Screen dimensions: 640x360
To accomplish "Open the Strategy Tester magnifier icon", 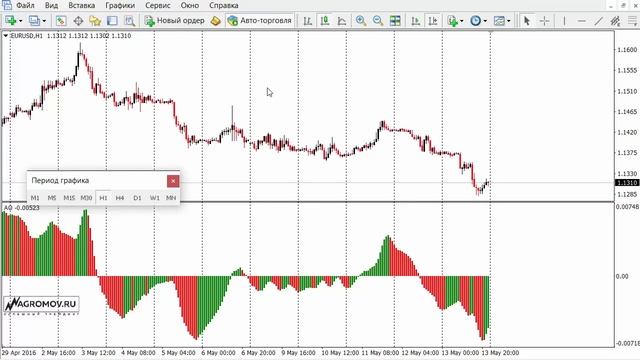I will (130, 20).
